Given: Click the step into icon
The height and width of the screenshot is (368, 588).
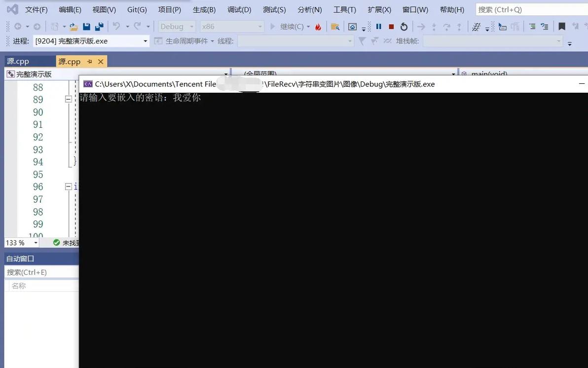Looking at the screenshot, I should pyautogui.click(x=434, y=27).
